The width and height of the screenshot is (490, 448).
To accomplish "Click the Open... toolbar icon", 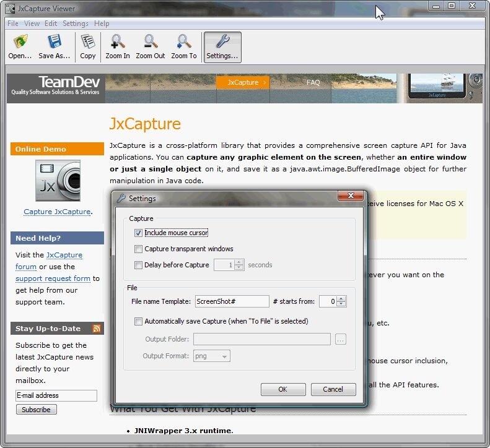I will [20, 41].
